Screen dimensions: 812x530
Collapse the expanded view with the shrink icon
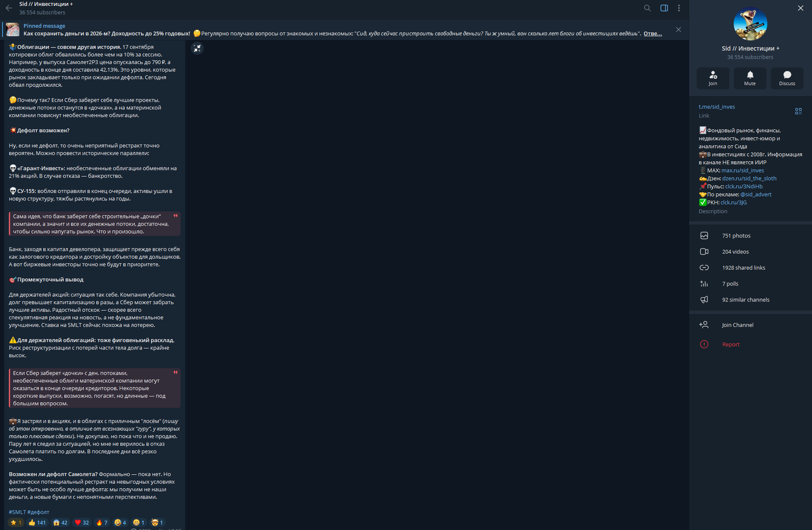tap(197, 48)
